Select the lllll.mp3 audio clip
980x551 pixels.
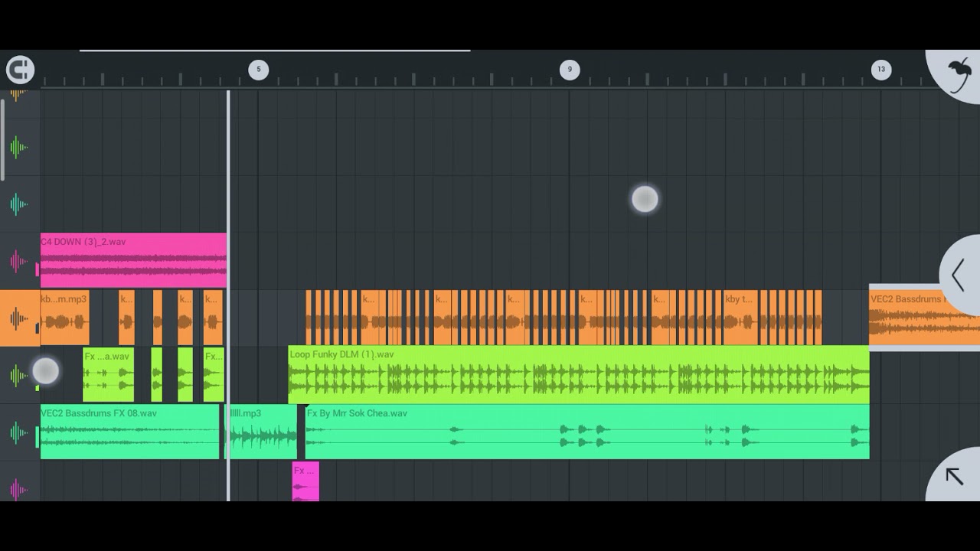point(263,432)
